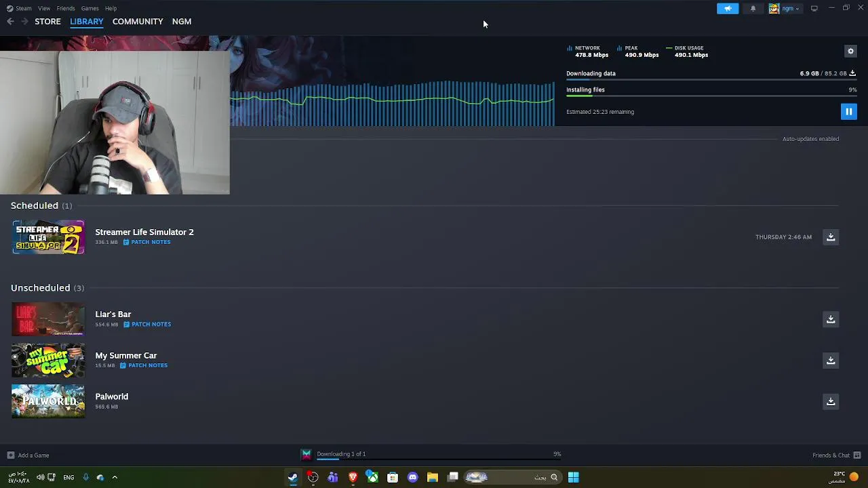The image size is (868, 488).
Task: Open the Help menu
Action: 111,8
